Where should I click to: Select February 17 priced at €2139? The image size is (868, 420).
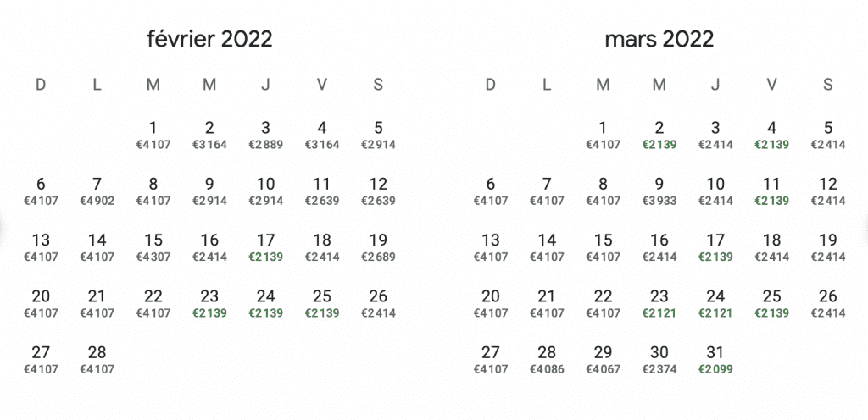(x=265, y=247)
